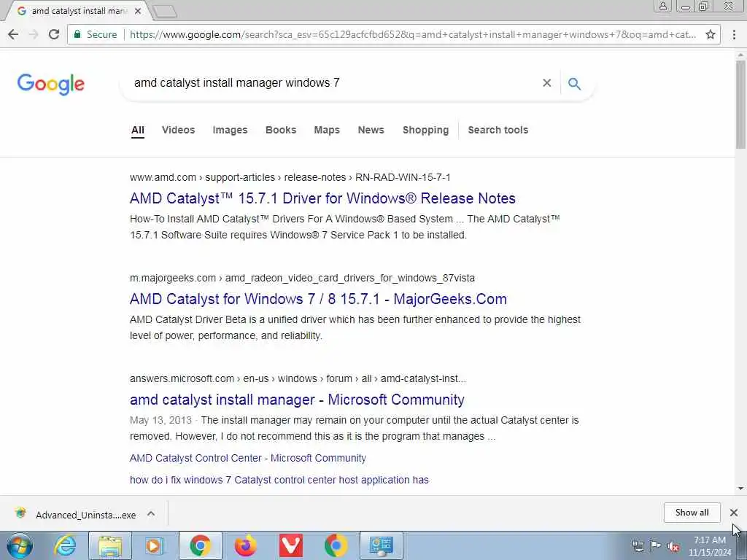The height and width of the screenshot is (560, 747).
Task: Click the taskbar clock showing 7:17 AM
Action: pos(709,546)
